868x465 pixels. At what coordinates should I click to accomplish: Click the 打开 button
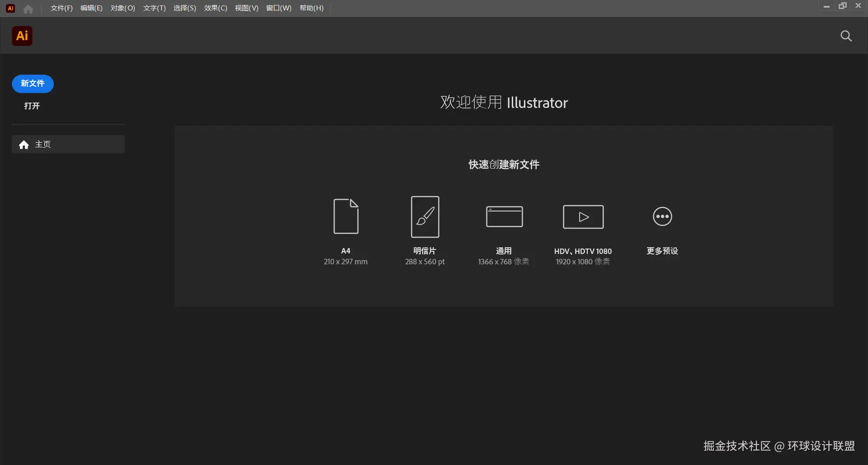[x=32, y=106]
